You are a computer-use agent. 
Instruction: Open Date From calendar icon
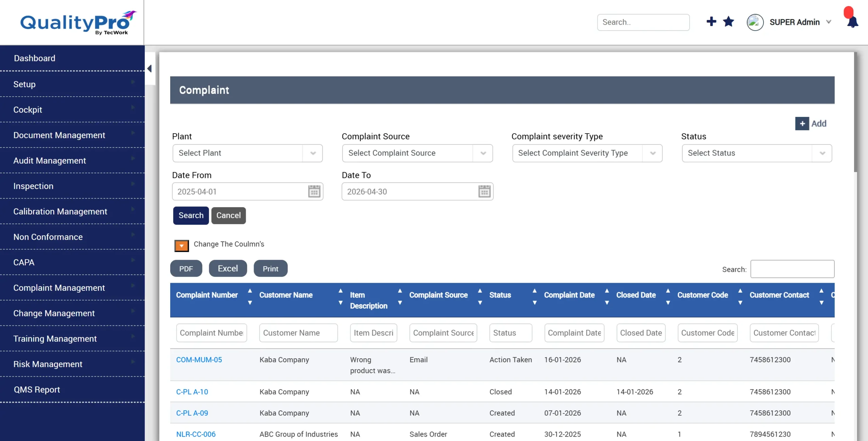coord(314,191)
